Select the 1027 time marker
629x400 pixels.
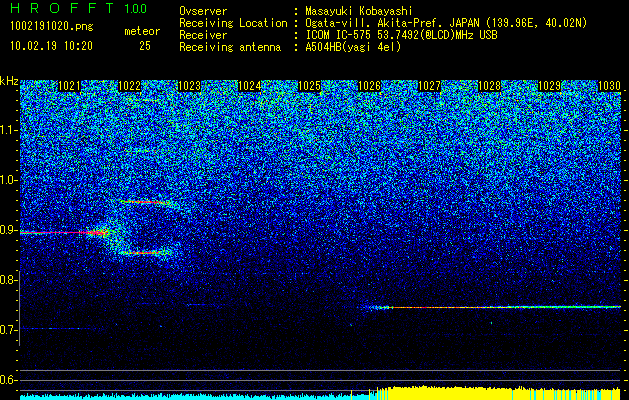430,86
